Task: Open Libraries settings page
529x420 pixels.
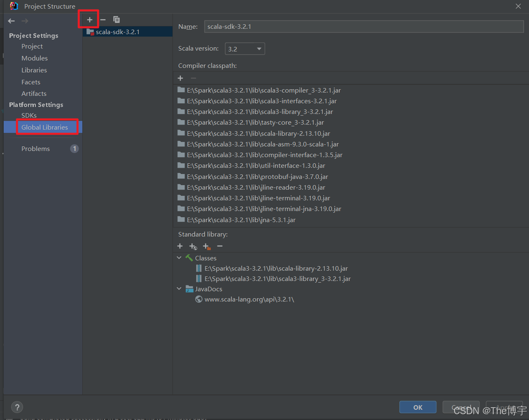Action: coord(34,70)
